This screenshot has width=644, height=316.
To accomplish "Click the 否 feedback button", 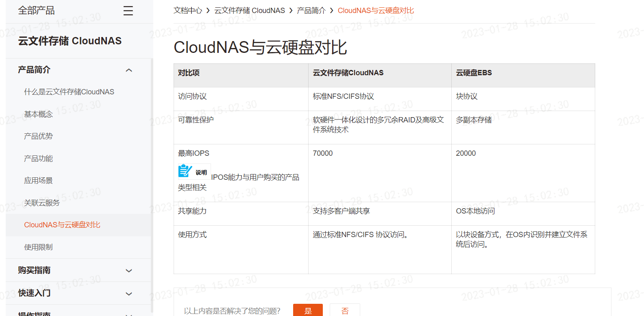I will click(x=345, y=311).
